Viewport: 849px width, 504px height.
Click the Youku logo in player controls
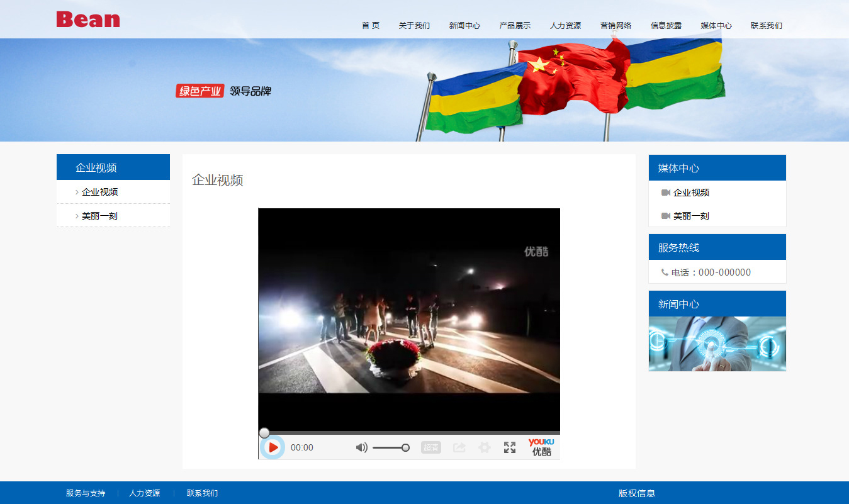pyautogui.click(x=541, y=447)
